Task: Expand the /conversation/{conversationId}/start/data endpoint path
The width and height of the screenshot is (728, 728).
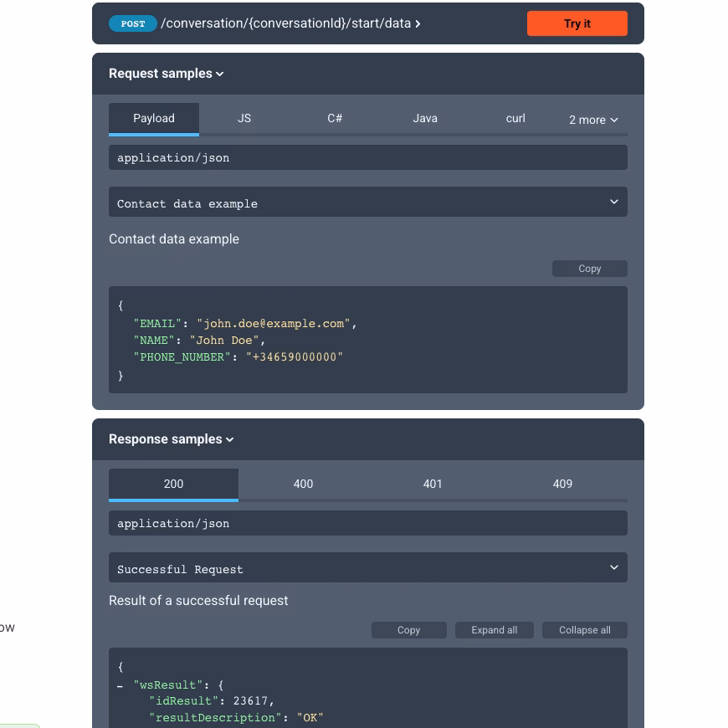Action: (x=290, y=23)
